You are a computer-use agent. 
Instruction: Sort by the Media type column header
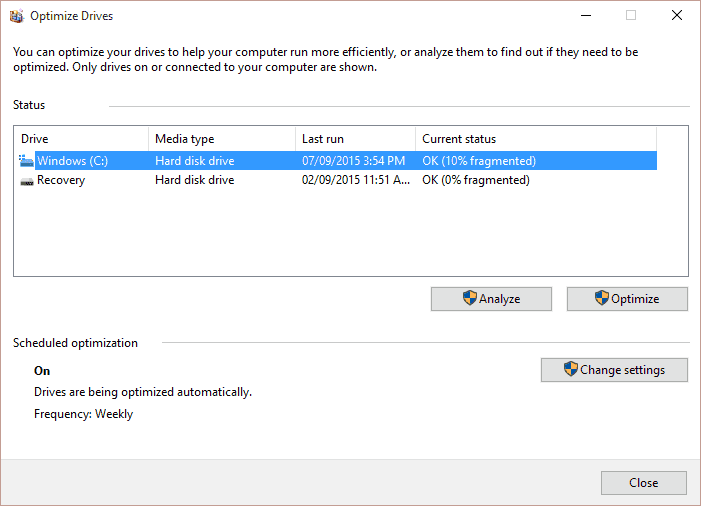pos(222,139)
